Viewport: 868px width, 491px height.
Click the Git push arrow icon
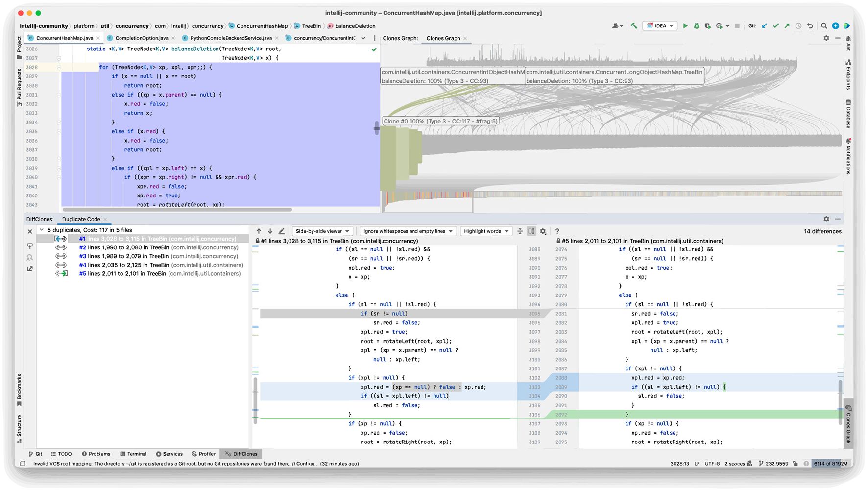(787, 26)
